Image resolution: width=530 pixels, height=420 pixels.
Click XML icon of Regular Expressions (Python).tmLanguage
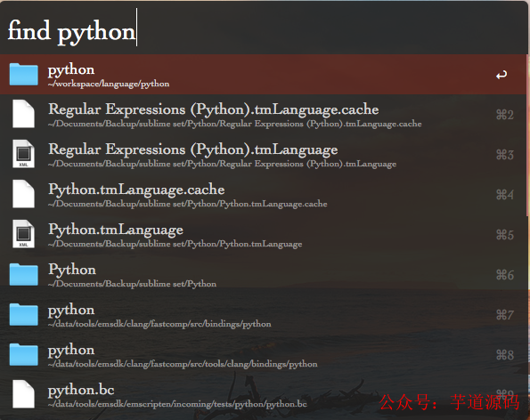tap(24, 154)
